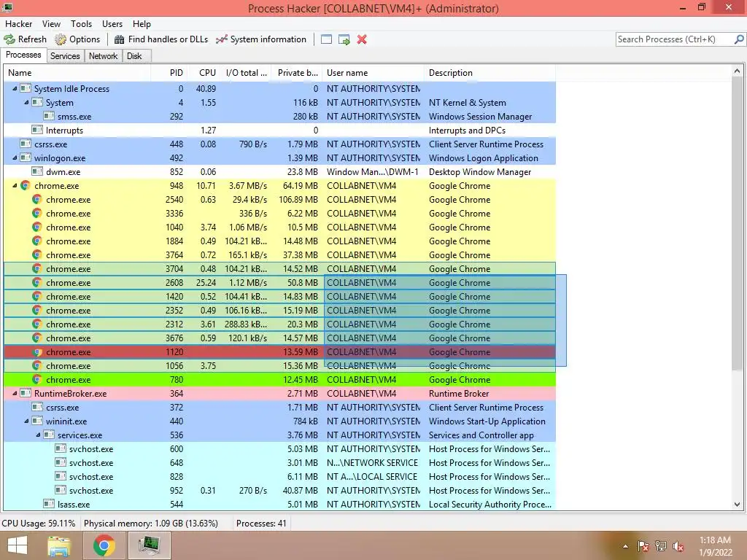This screenshot has width=747, height=560.
Task: Click the find window icon in toolbar
Action: [326, 39]
